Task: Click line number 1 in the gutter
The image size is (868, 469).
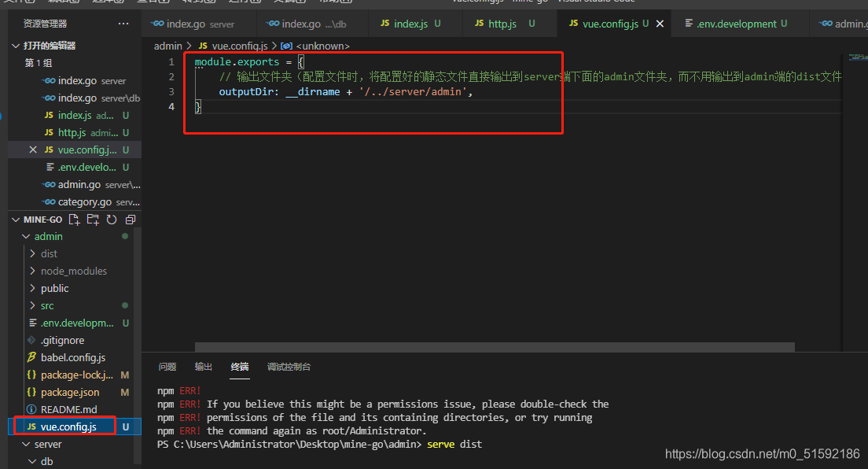Action: 171,61
